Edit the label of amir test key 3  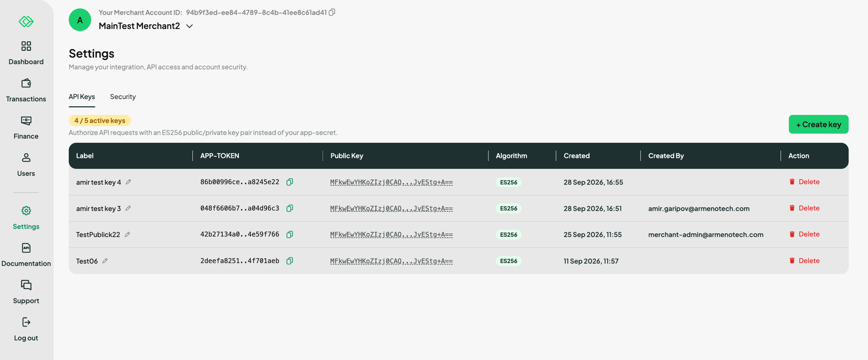[128, 208]
